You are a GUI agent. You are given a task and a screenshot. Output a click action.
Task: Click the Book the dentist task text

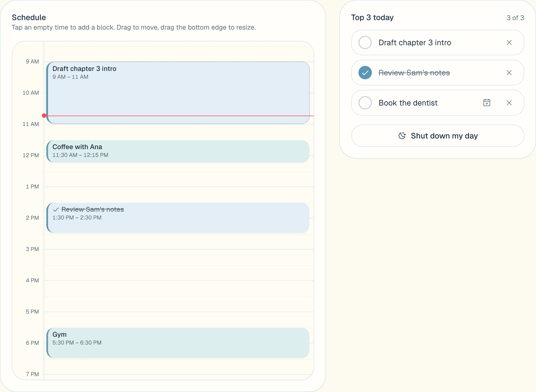point(408,103)
